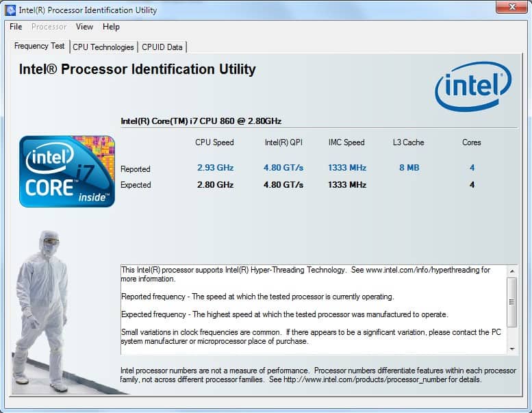
Task: Click the expected CPU speed 2.80 GHz
Action: coord(215,185)
